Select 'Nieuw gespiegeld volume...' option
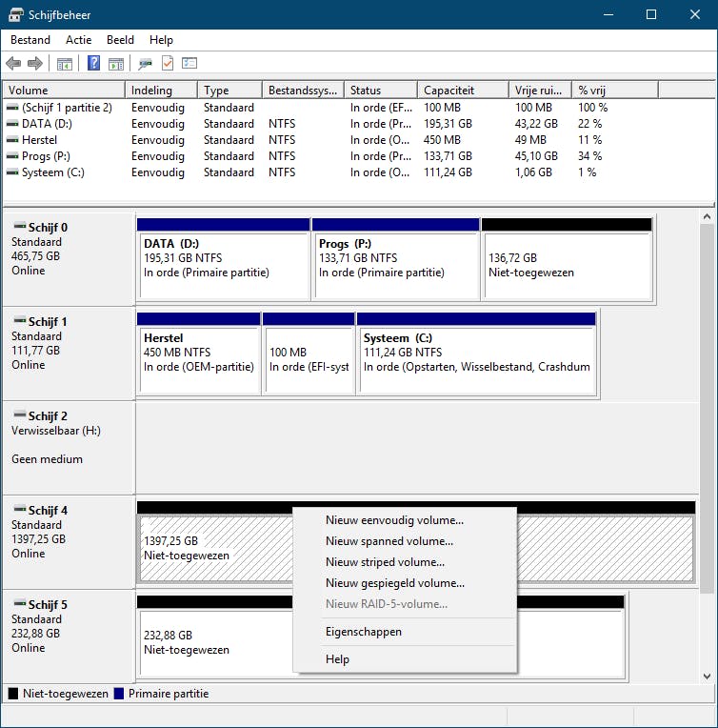The height and width of the screenshot is (728, 718). pyautogui.click(x=394, y=583)
